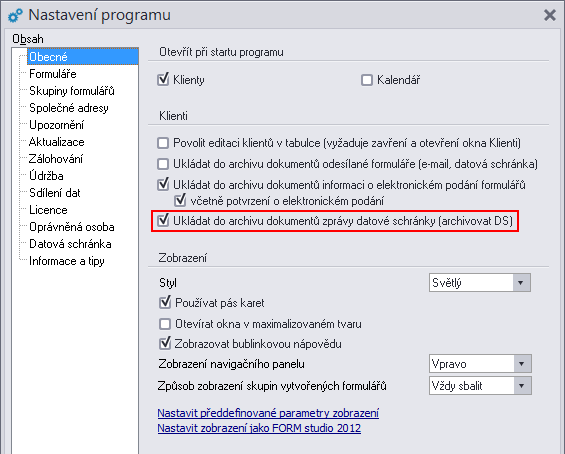Enable Povolit editaci klientů v tabulce
Image resolution: width=565 pixels, height=454 pixels.
click(x=163, y=143)
